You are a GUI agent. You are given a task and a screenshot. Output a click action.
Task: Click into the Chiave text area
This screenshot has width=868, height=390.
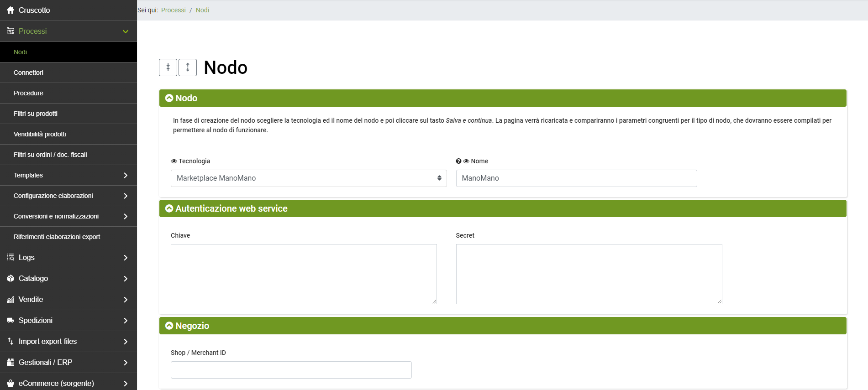point(304,274)
